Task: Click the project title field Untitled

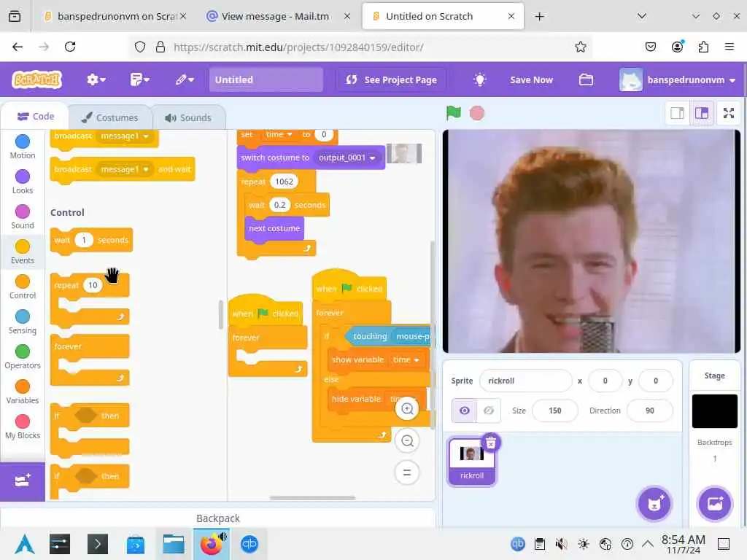Action: pos(266,79)
